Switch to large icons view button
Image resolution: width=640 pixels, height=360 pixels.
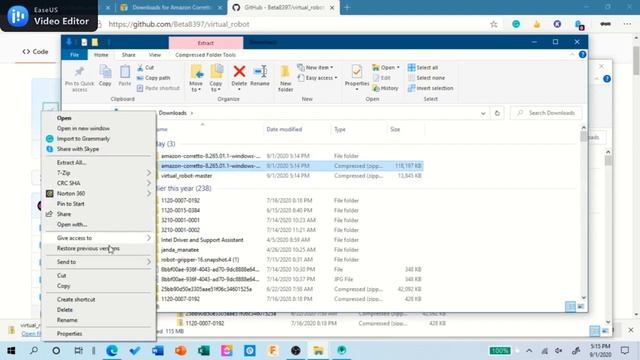[580, 306]
